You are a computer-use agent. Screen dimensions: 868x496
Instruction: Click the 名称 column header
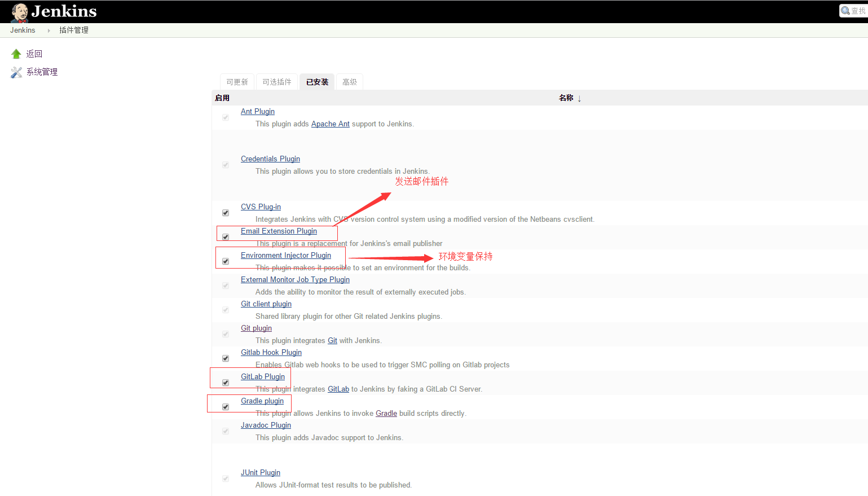click(566, 98)
